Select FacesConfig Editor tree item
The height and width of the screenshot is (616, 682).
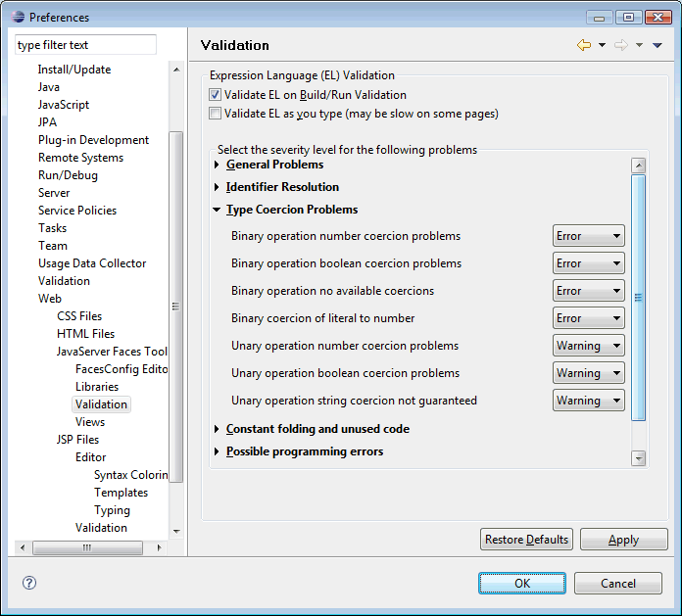122,368
